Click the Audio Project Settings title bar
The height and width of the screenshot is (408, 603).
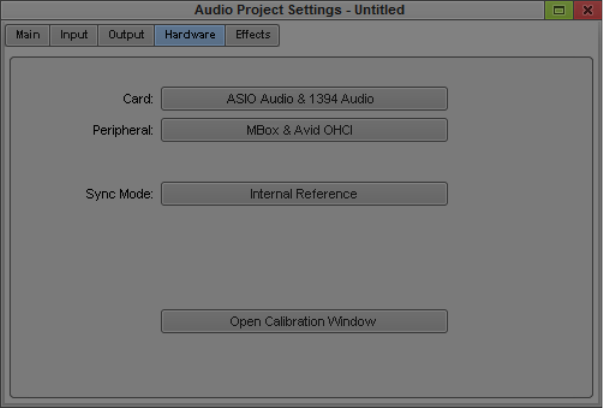point(300,10)
